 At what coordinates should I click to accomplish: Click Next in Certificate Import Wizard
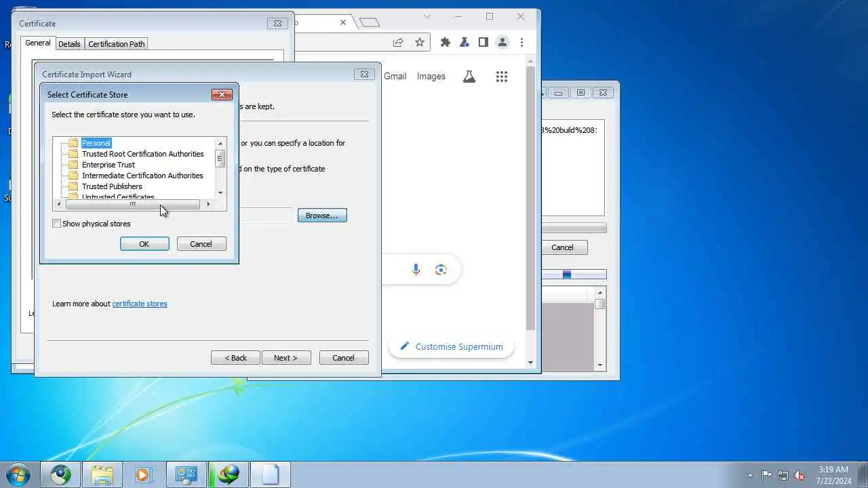point(285,358)
